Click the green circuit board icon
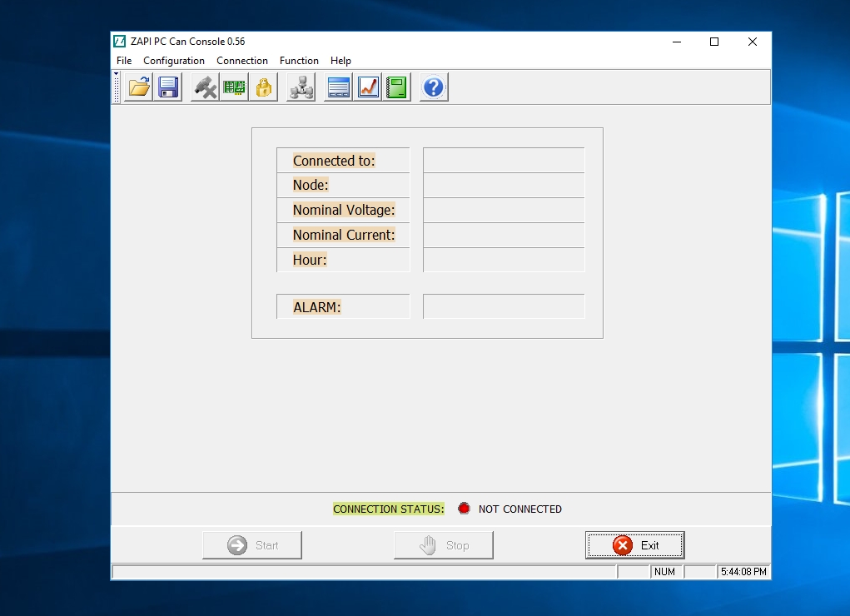 tap(234, 87)
